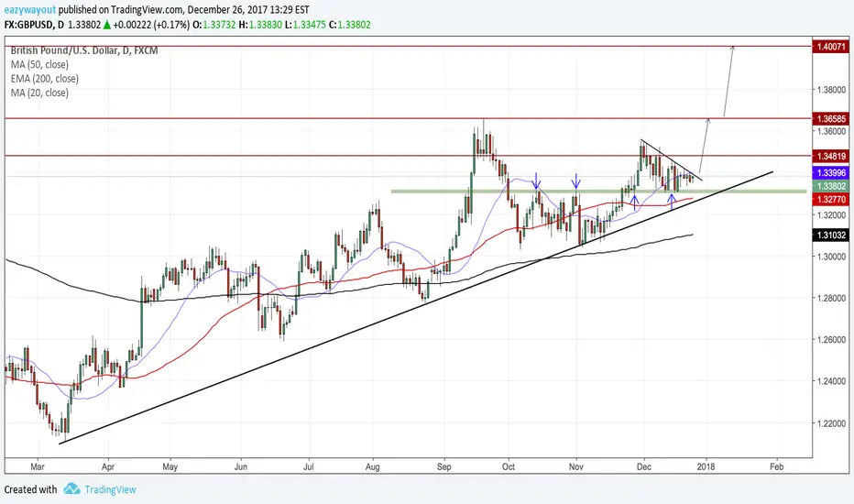
Task: Click the blue 1.33996 MA price label
Action: point(830,172)
